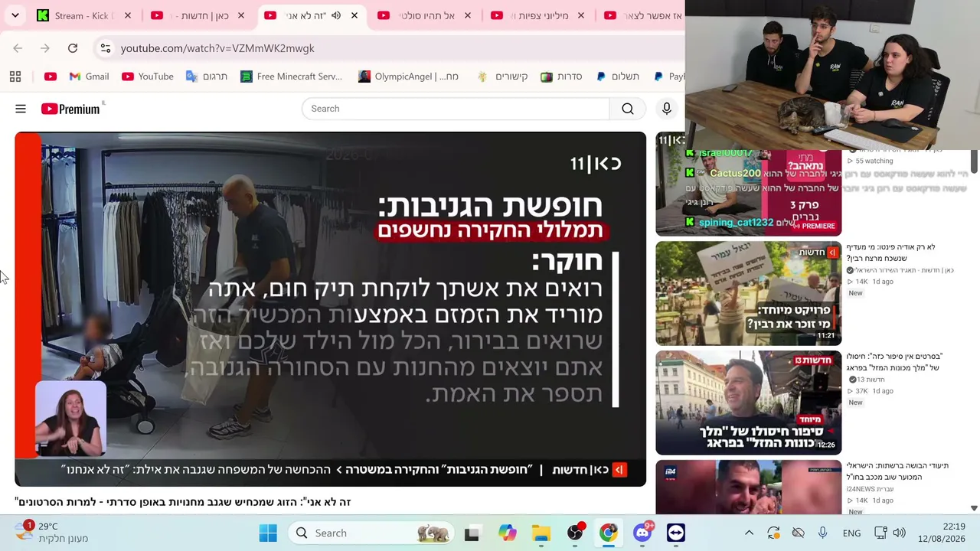Open video title "בסרטים אין סיפור כזה"
Image resolution: width=980 pixels, height=551 pixels.
click(x=894, y=362)
